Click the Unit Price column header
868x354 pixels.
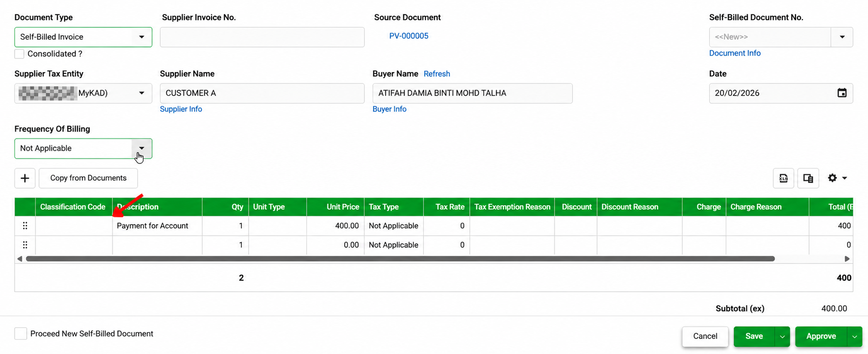click(x=335, y=207)
